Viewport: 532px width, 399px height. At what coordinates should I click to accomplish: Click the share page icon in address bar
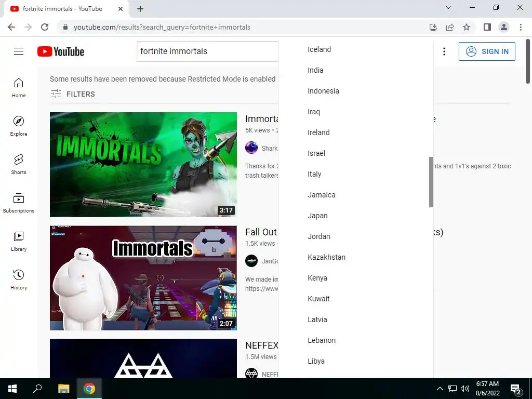[450, 27]
